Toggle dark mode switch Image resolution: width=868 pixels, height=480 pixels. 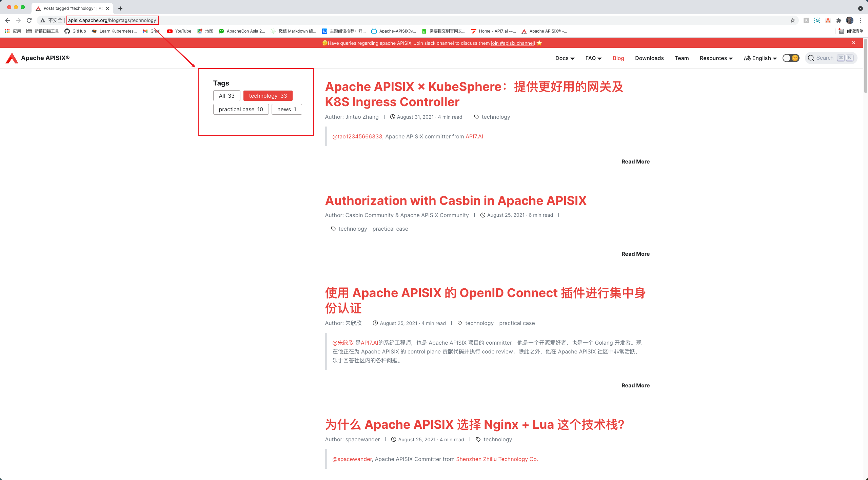(791, 58)
